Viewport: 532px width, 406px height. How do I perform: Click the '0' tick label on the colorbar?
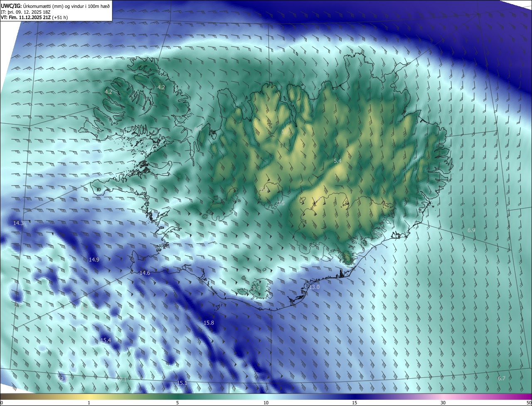[x=2, y=403]
